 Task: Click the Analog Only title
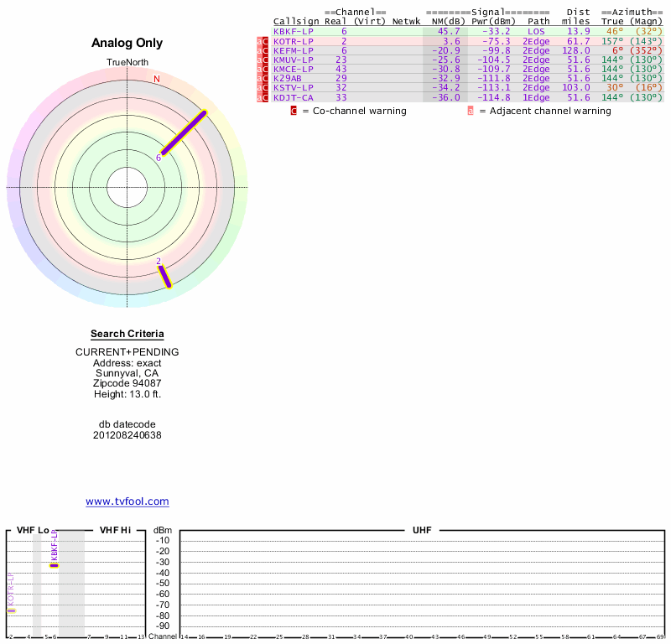(127, 43)
